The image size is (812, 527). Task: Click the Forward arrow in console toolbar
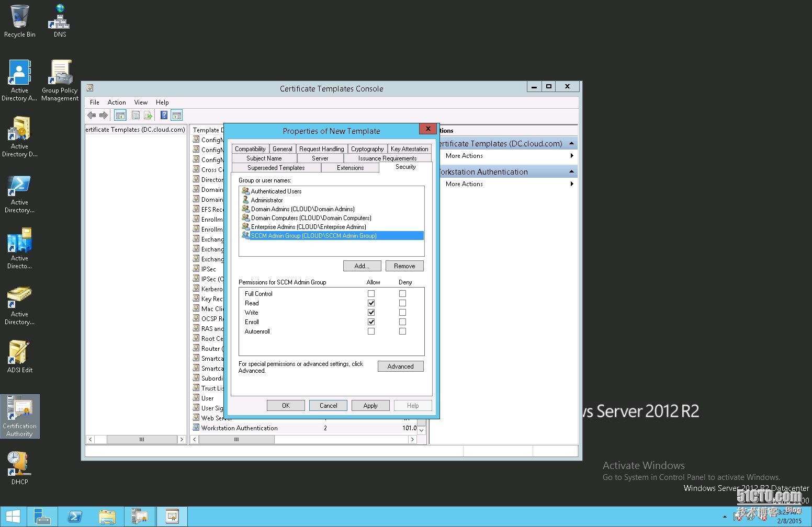pos(104,116)
